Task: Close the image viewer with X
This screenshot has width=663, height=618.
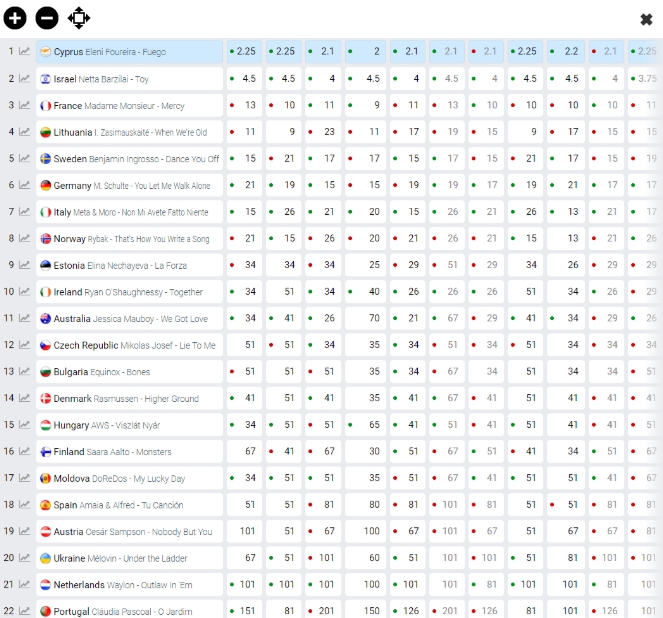Action: click(646, 19)
